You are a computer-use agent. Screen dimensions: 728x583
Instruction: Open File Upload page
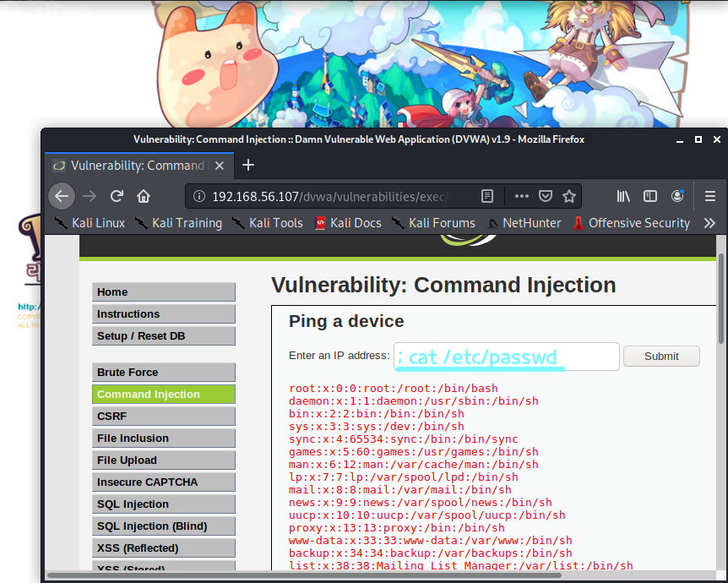click(x=164, y=460)
